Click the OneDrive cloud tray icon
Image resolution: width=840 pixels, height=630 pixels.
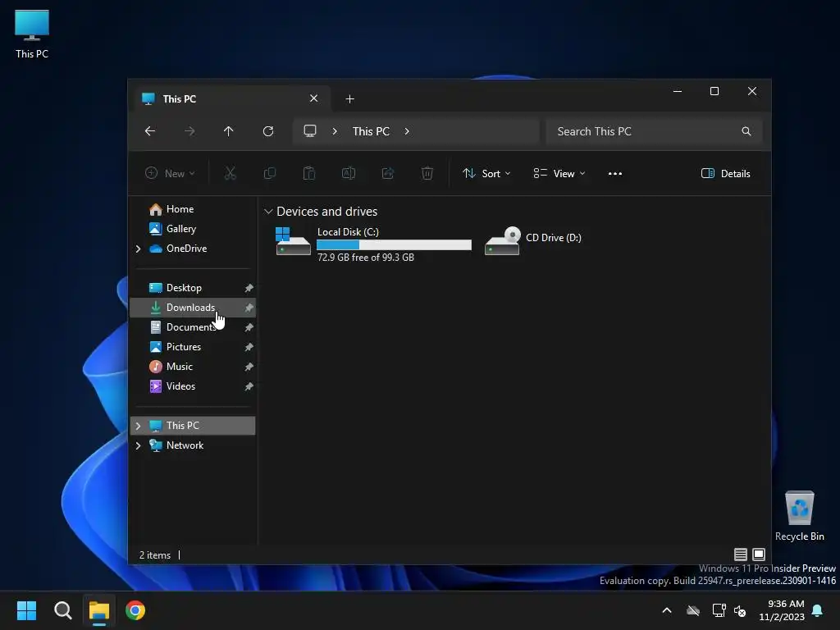(693, 610)
